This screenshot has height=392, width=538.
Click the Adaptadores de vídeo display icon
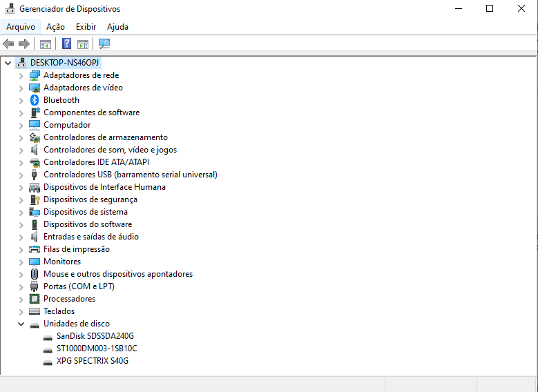pos(35,88)
